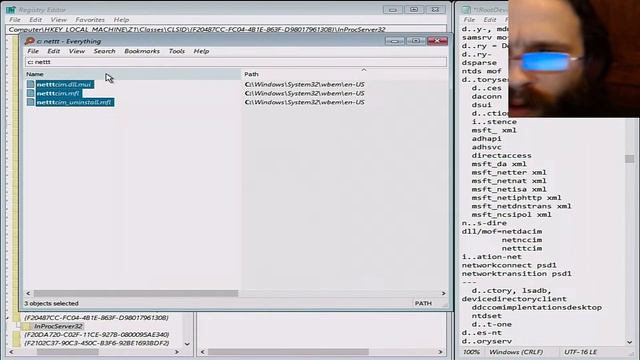This screenshot has width=640, height=360.
Task: Click Everything app icon in title bar
Action: point(29,41)
